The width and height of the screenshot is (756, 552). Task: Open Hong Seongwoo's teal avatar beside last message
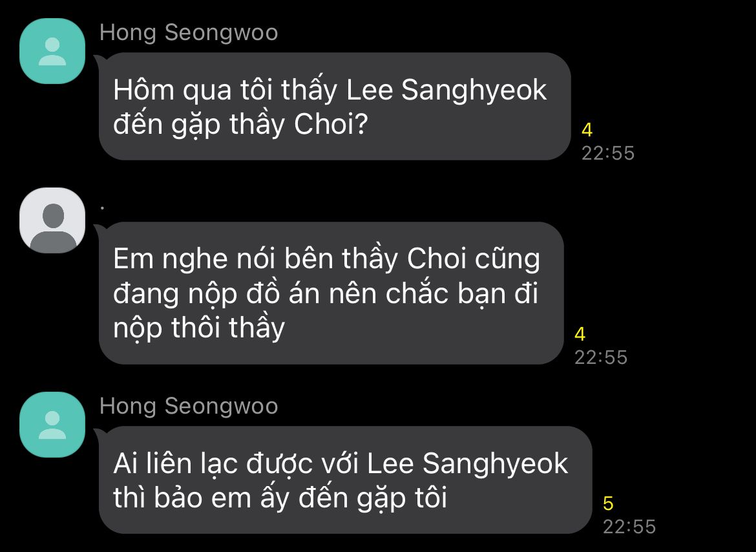(52, 424)
